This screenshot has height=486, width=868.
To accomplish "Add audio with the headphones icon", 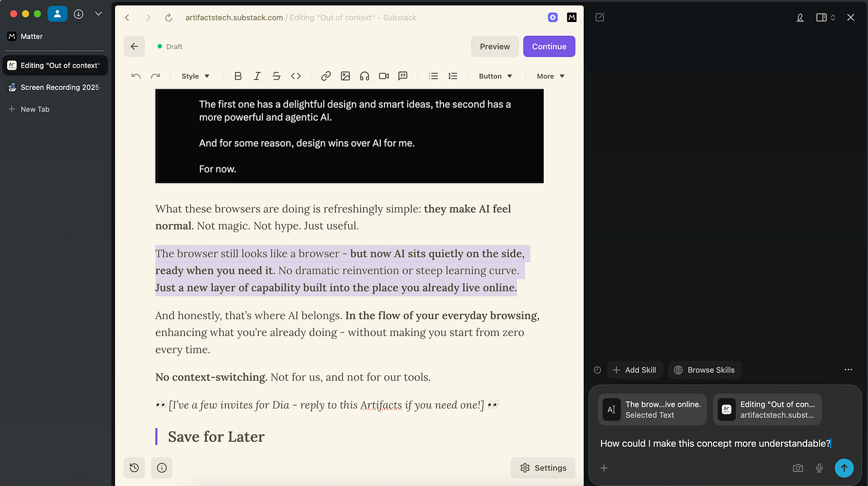I will pyautogui.click(x=364, y=76).
